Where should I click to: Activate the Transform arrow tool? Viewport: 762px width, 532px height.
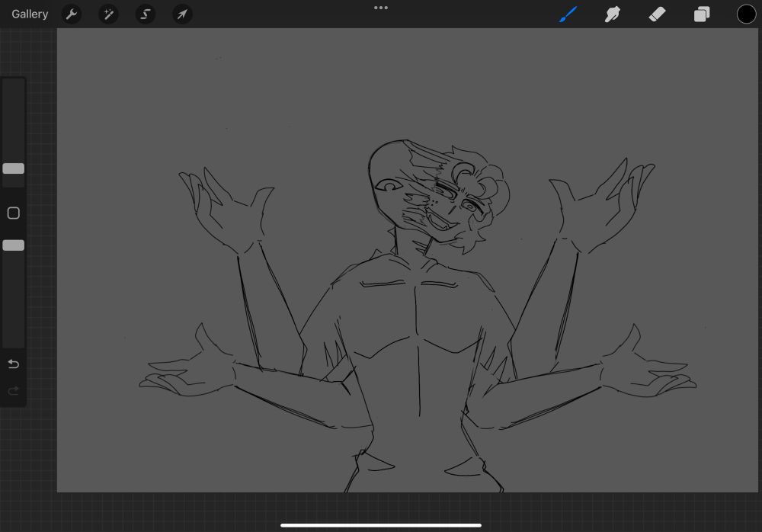[x=182, y=14]
